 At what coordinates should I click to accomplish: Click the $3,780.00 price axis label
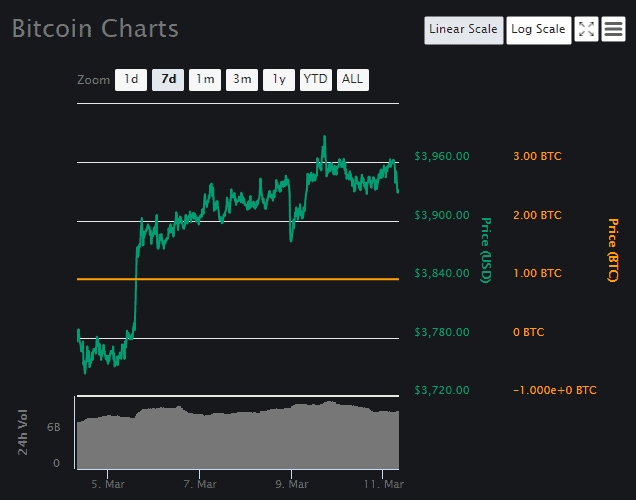(442, 333)
